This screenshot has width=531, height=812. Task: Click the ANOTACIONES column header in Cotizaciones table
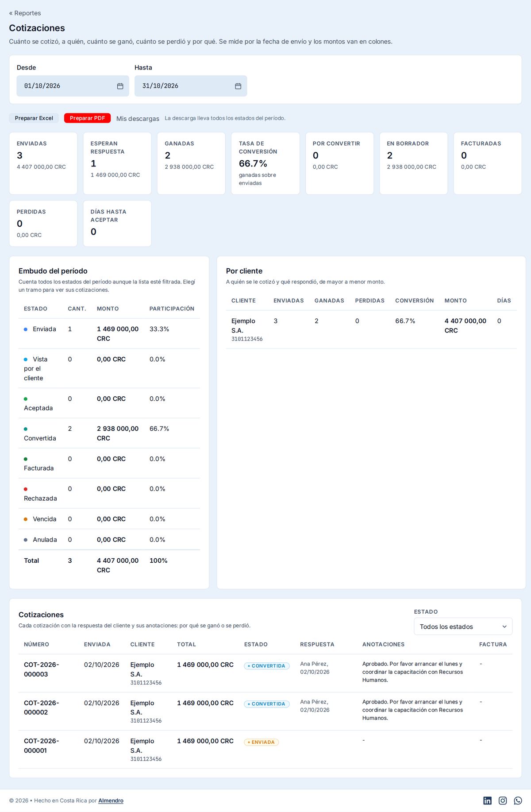tap(383, 645)
